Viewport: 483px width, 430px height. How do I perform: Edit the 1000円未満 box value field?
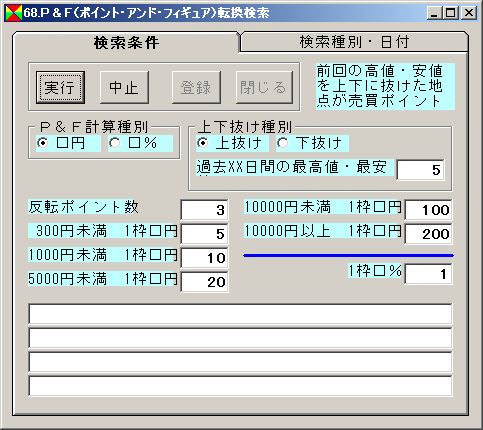[204, 258]
